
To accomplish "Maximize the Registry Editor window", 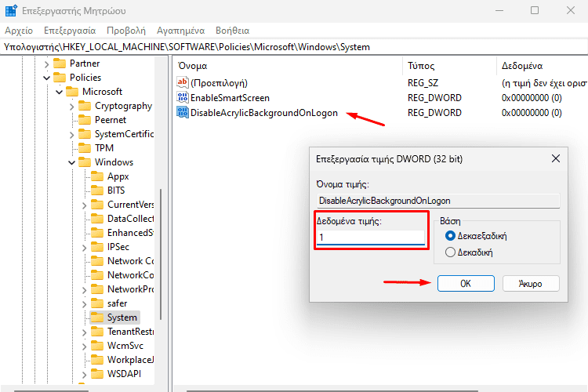I will pyautogui.click(x=535, y=10).
